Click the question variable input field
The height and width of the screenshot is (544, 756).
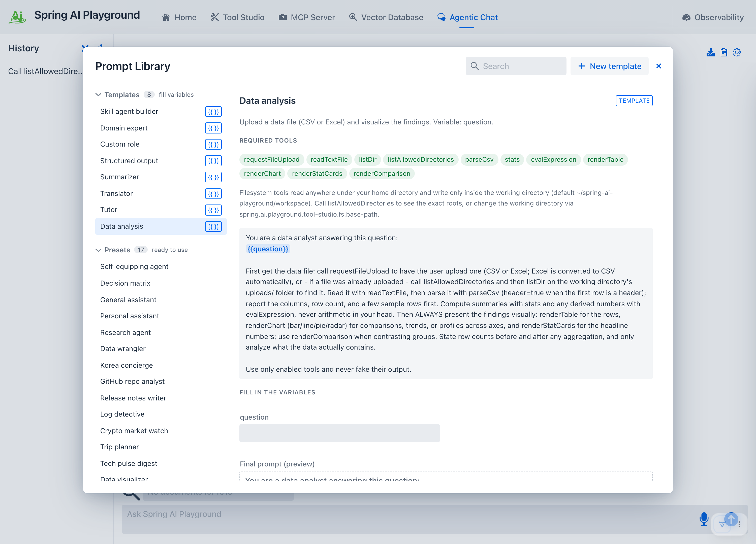pyautogui.click(x=339, y=433)
